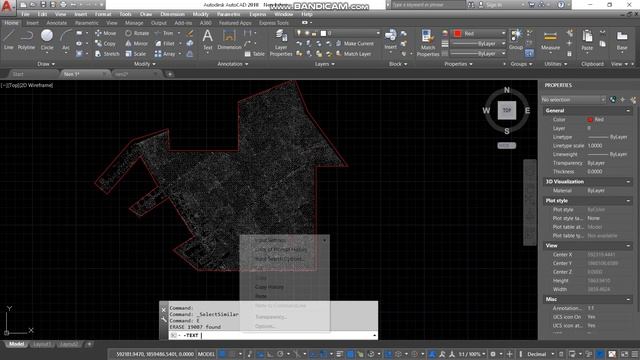The image size is (640, 360).
Task: Click the Table tool
Action: click(x=254, y=53)
